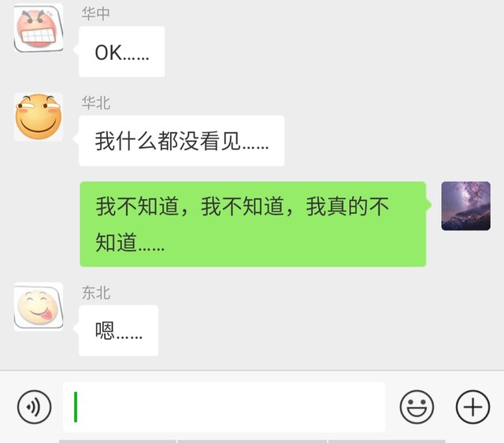The height and width of the screenshot is (443, 504).
Task: Click the message text input field
Action: pyautogui.click(x=224, y=407)
